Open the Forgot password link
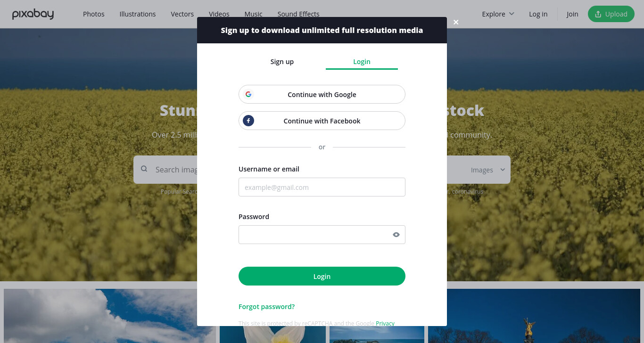Screen dimensions: 644x343 click(266, 307)
